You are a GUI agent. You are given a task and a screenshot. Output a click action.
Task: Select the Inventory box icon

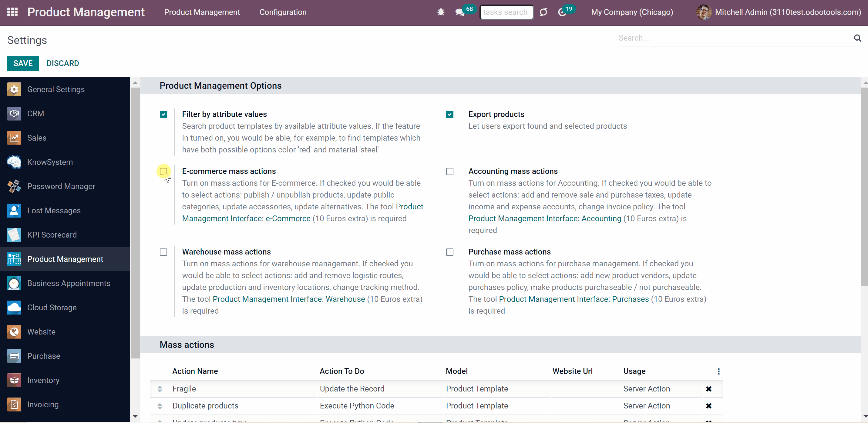pyautogui.click(x=14, y=380)
